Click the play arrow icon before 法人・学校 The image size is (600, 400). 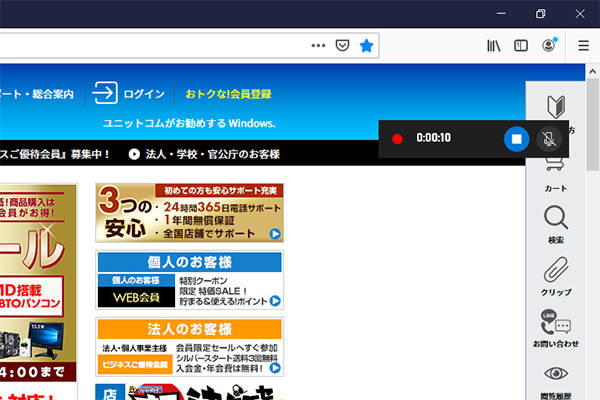[x=134, y=154]
